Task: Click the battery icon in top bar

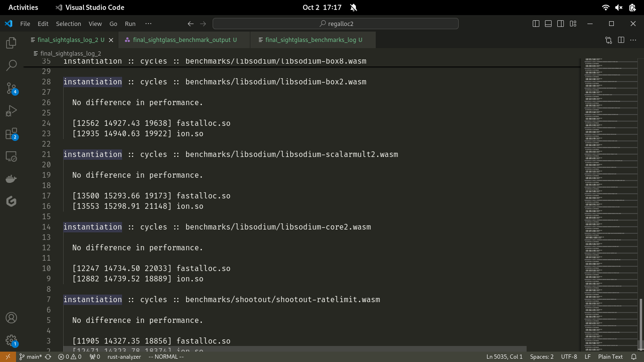Action: click(633, 7)
